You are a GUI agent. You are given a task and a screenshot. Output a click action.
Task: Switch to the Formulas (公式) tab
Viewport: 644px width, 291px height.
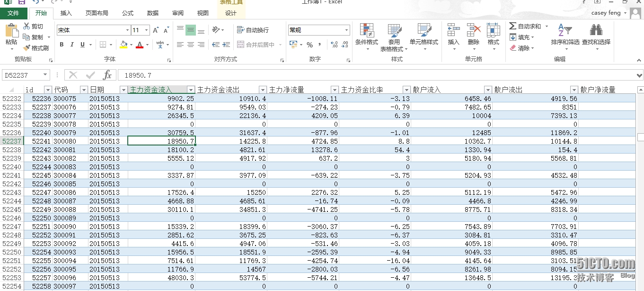pyautogui.click(x=127, y=13)
